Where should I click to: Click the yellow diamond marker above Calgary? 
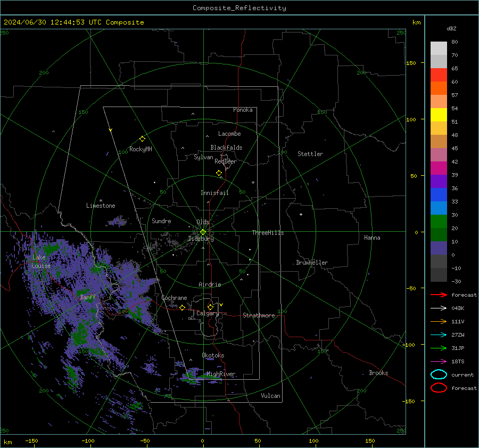(x=210, y=307)
